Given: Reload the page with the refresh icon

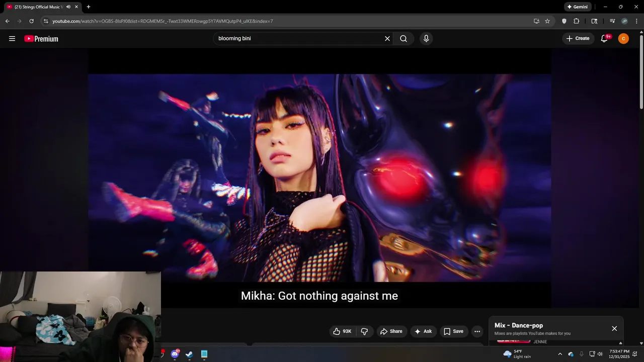Looking at the screenshot, I should (32, 21).
